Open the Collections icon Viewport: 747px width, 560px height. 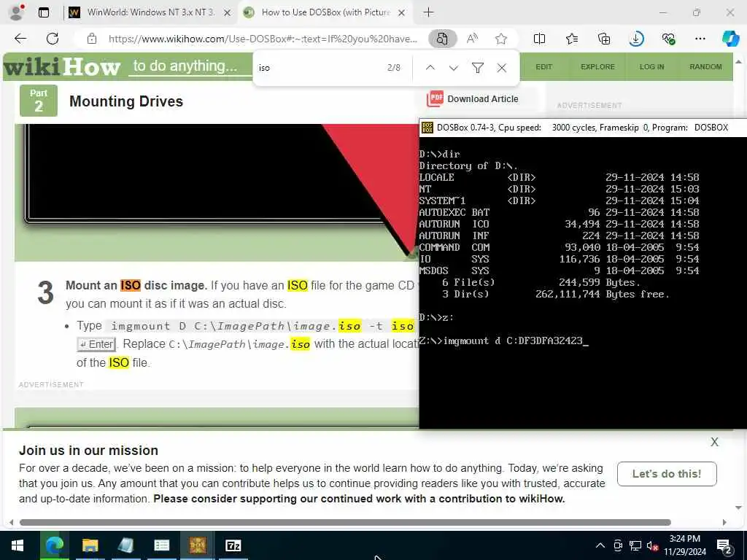(603, 39)
